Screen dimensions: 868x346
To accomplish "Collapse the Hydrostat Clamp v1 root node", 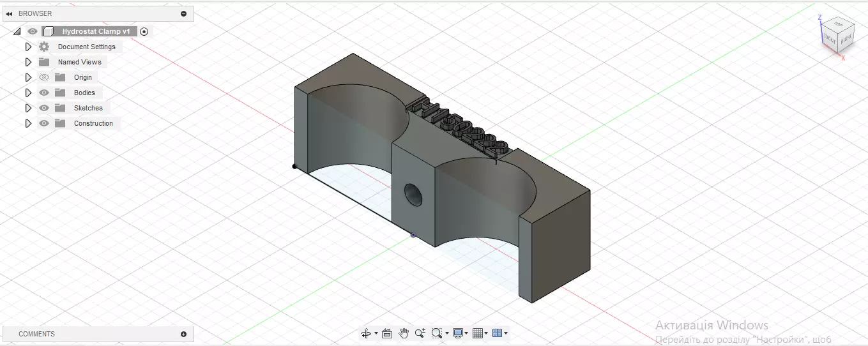I will point(17,31).
